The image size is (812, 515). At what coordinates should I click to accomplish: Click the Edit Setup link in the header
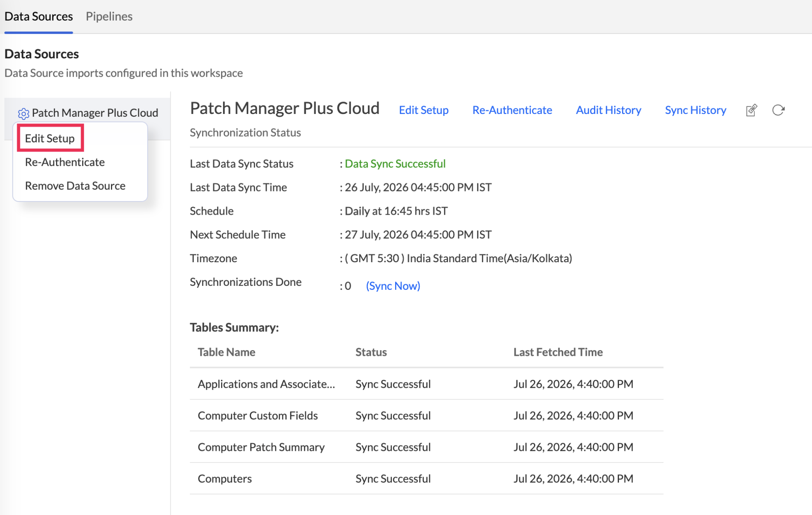[424, 110]
